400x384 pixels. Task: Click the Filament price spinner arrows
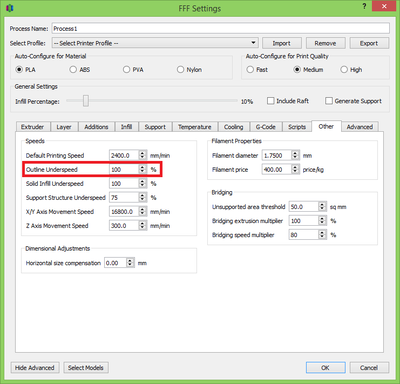(295, 169)
